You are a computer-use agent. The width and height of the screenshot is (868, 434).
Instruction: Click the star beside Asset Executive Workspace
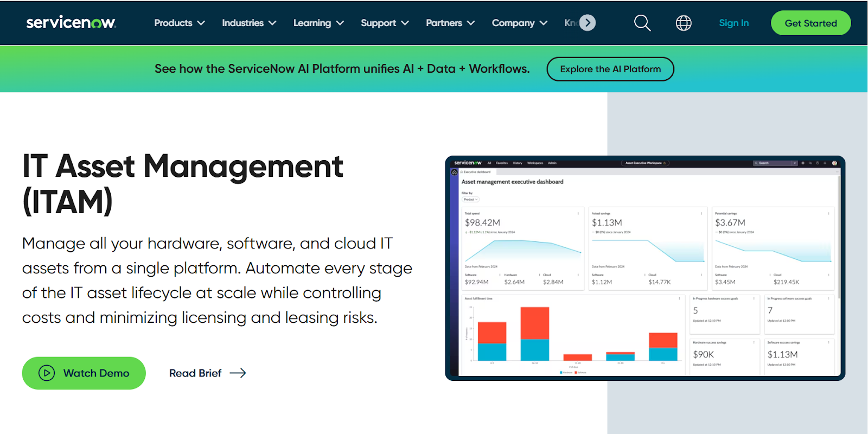(665, 163)
